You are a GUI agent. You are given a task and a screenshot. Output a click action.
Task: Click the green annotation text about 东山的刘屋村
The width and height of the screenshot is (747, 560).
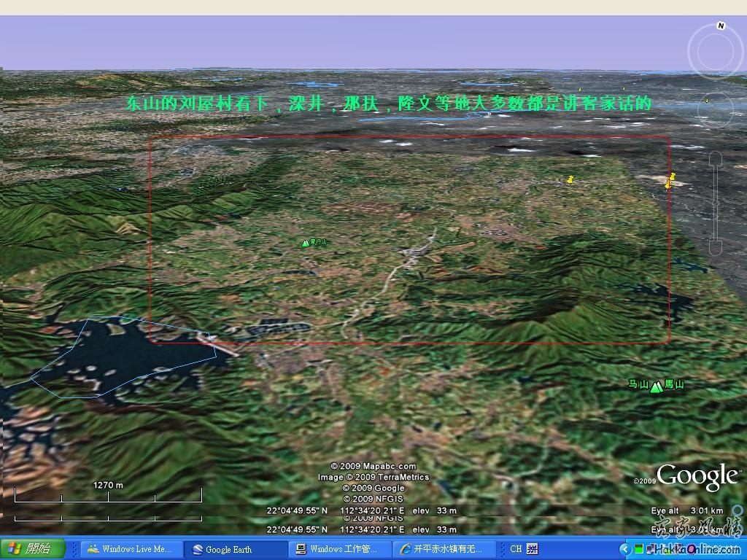tap(388, 104)
